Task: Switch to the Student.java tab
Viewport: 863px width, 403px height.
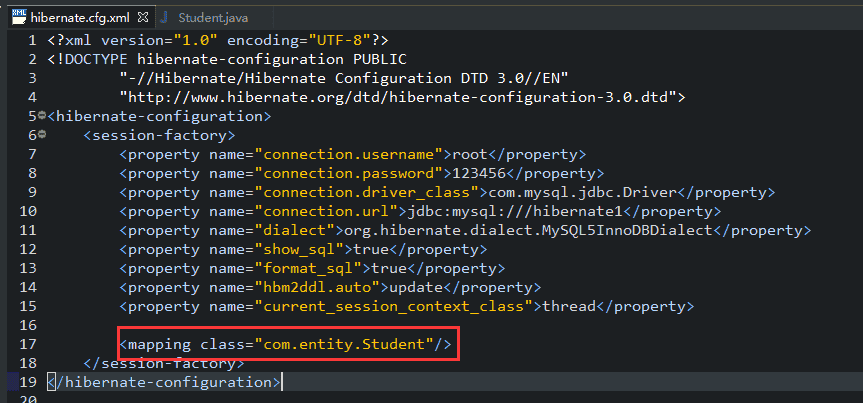Action: tap(212, 18)
